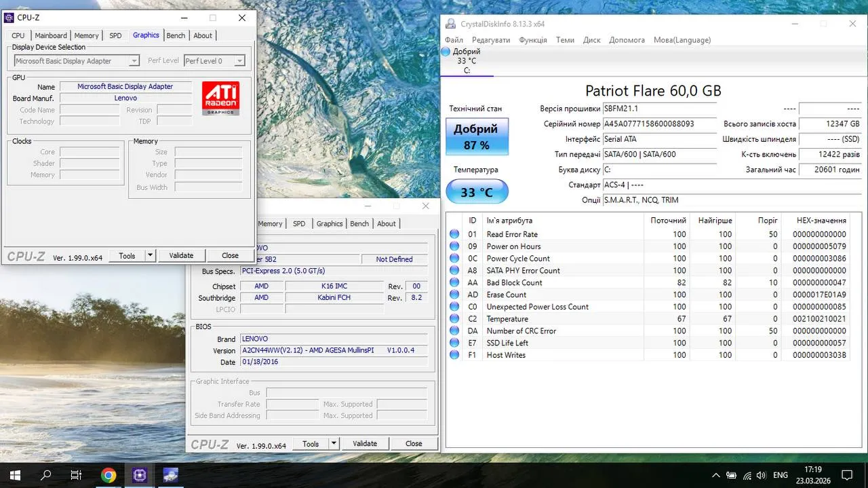Open the Windows Start menu
Viewport: 868px width, 488px height.
point(15,475)
